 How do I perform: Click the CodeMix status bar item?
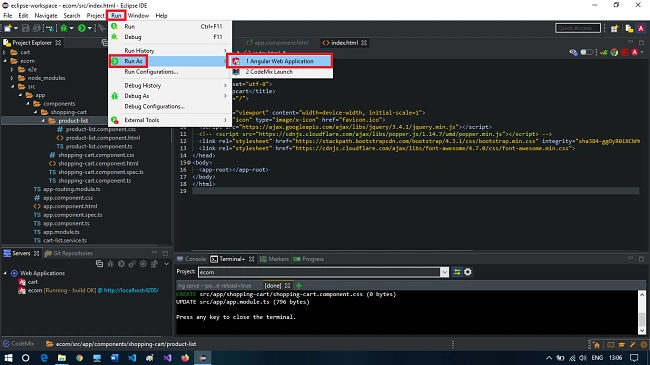pos(18,344)
